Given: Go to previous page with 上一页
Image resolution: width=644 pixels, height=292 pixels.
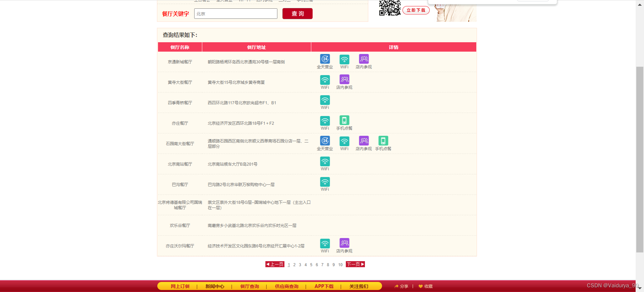Looking at the screenshot, I should pyautogui.click(x=275, y=264).
